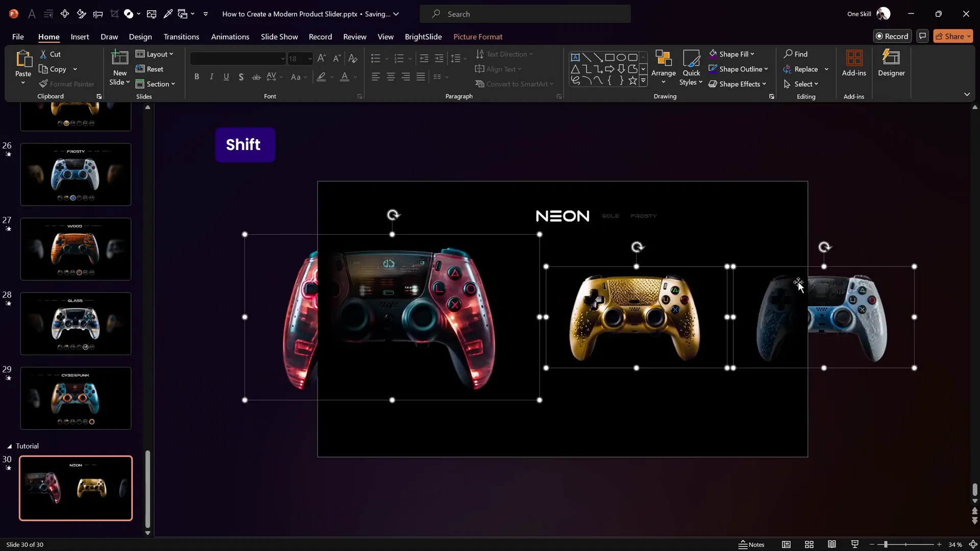Screen dimensions: 980x551
Task: Click Reset slide layout icon
Action: pos(140,69)
